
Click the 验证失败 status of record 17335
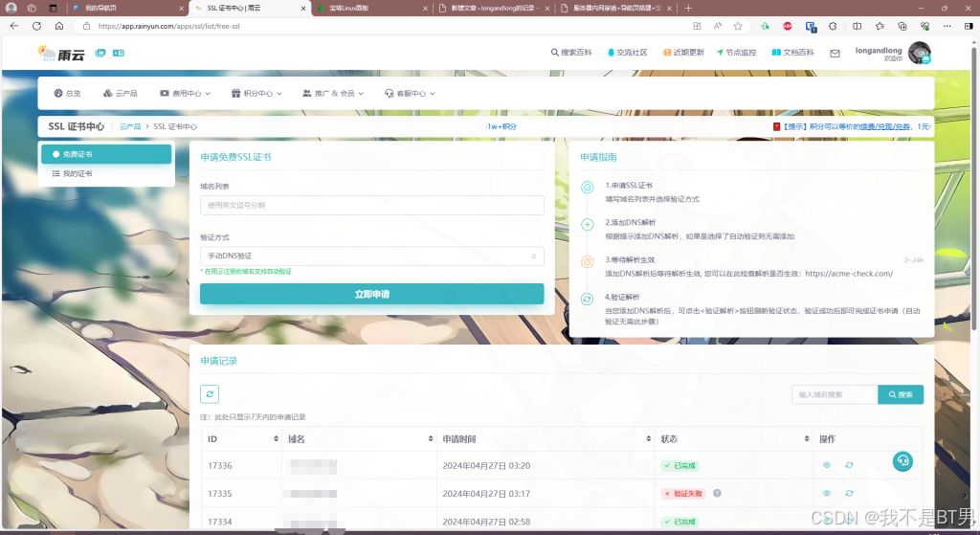[683, 493]
